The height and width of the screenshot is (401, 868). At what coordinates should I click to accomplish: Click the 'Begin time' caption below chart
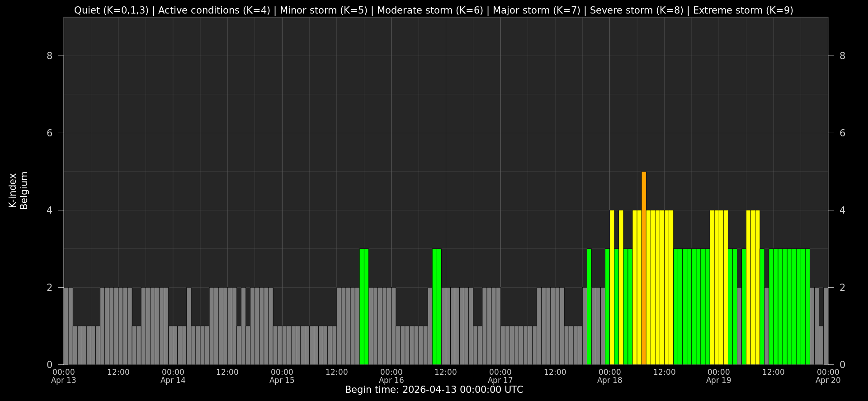click(x=434, y=390)
